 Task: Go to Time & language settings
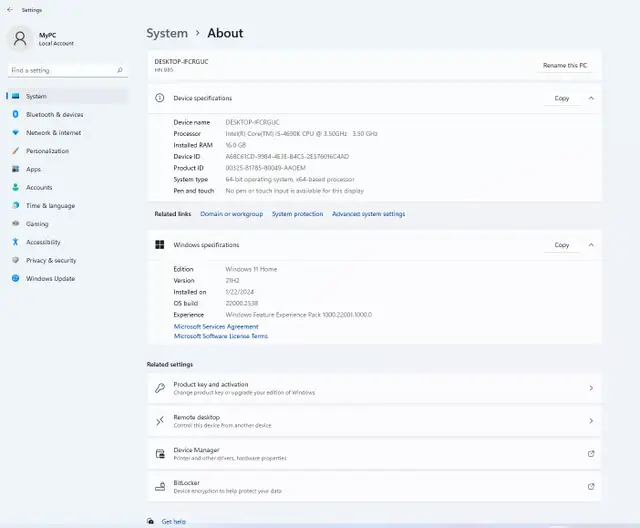(x=68, y=206)
